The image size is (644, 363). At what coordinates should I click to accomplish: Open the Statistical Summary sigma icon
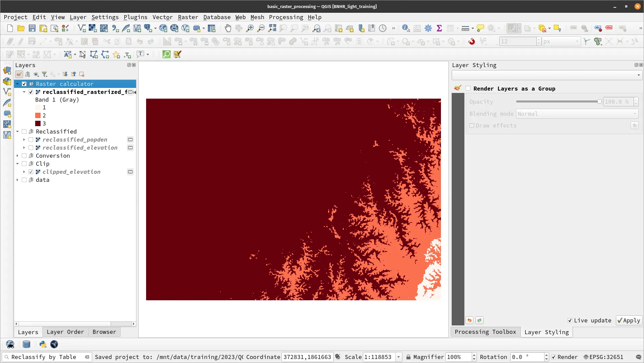pyautogui.click(x=439, y=29)
